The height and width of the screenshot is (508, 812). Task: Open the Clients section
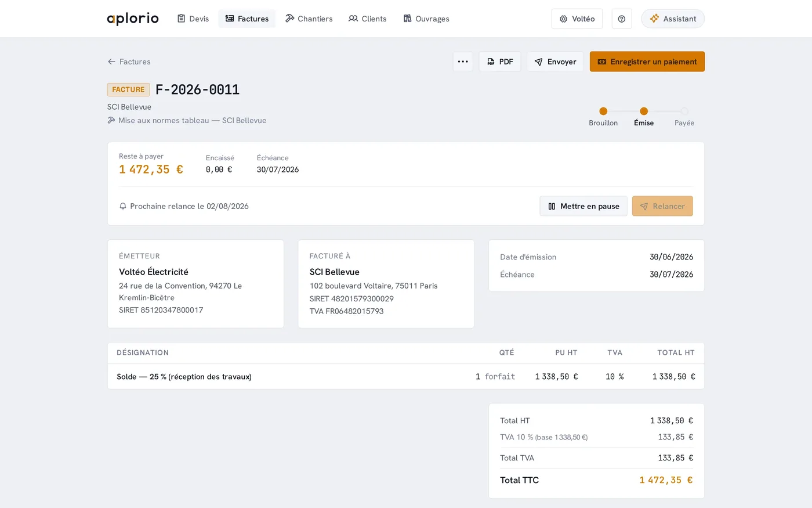(368, 19)
